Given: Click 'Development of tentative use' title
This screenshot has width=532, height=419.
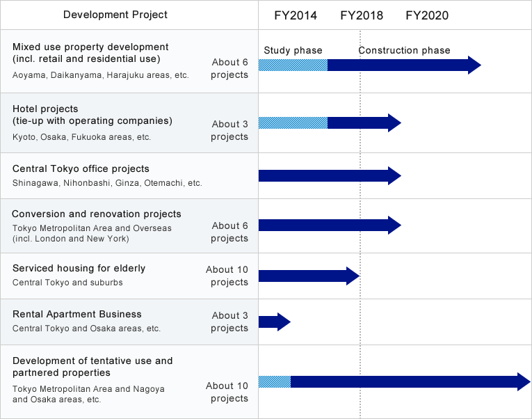Looking at the screenshot, I should [x=92, y=367].
